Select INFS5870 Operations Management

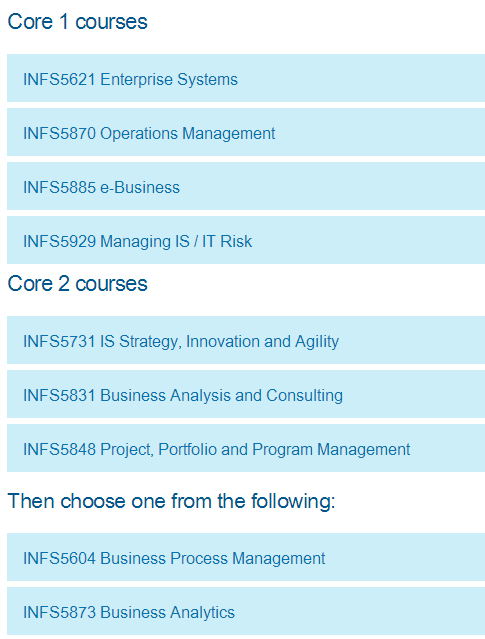pyautogui.click(x=246, y=132)
